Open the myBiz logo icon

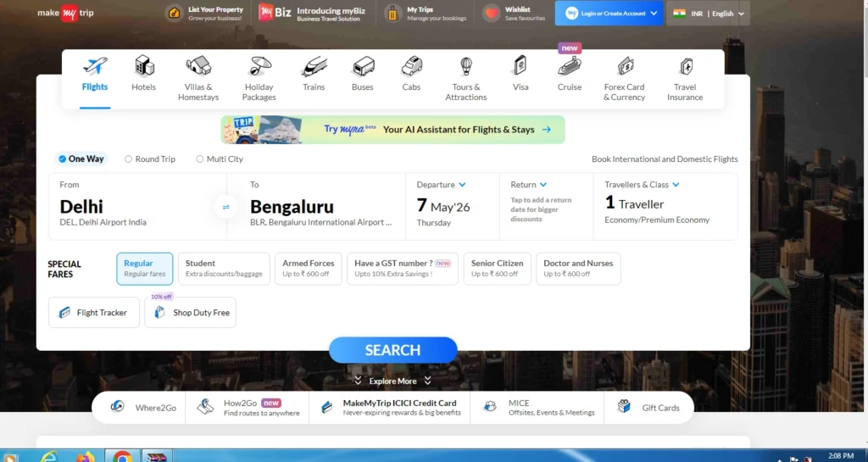275,12
